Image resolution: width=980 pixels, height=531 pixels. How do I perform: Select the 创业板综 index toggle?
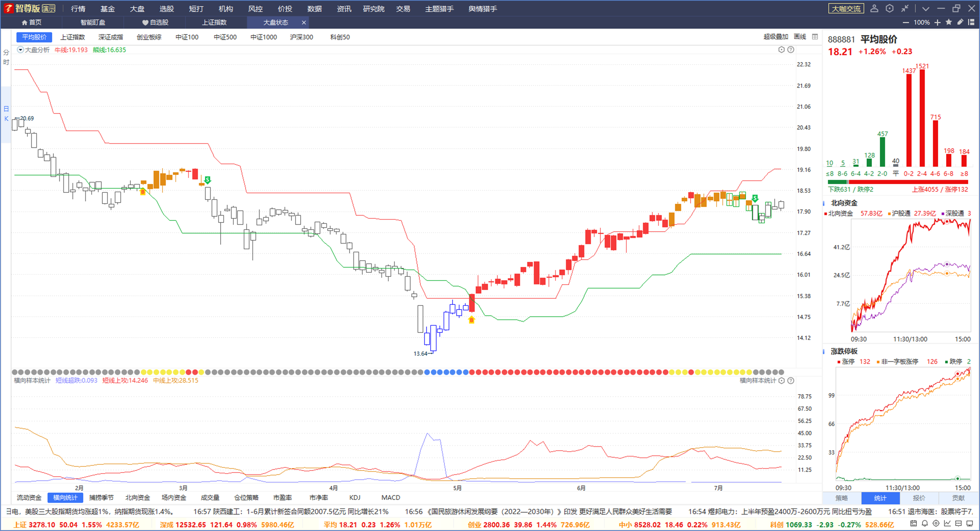pyautogui.click(x=149, y=37)
